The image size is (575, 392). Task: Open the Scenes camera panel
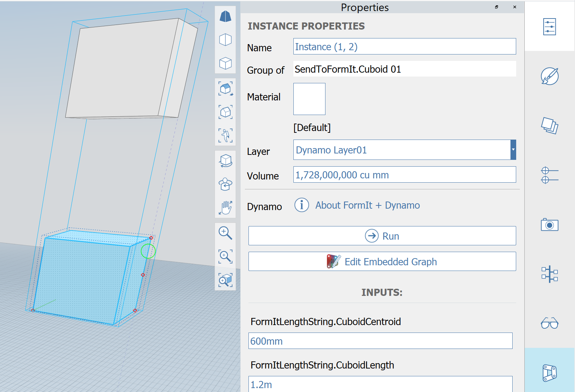(x=549, y=225)
